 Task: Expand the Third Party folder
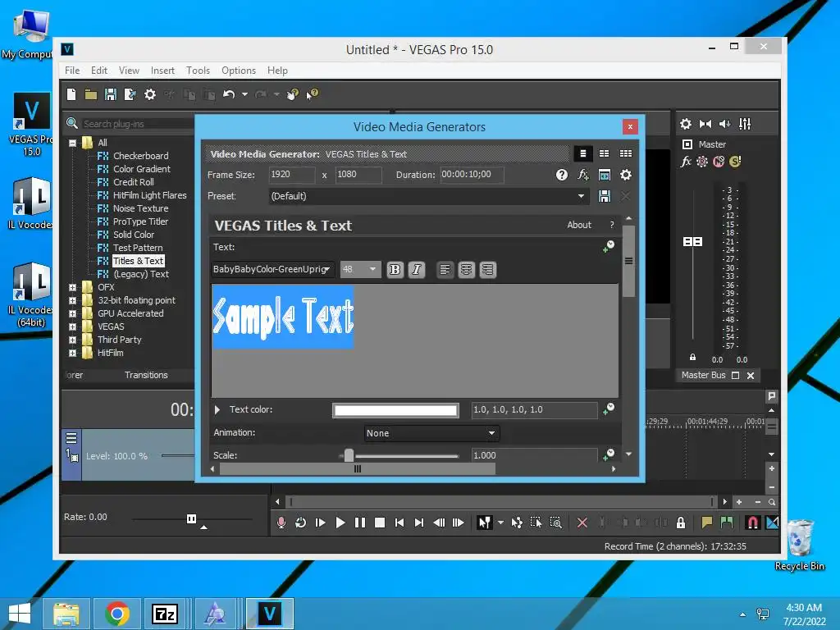click(x=73, y=340)
